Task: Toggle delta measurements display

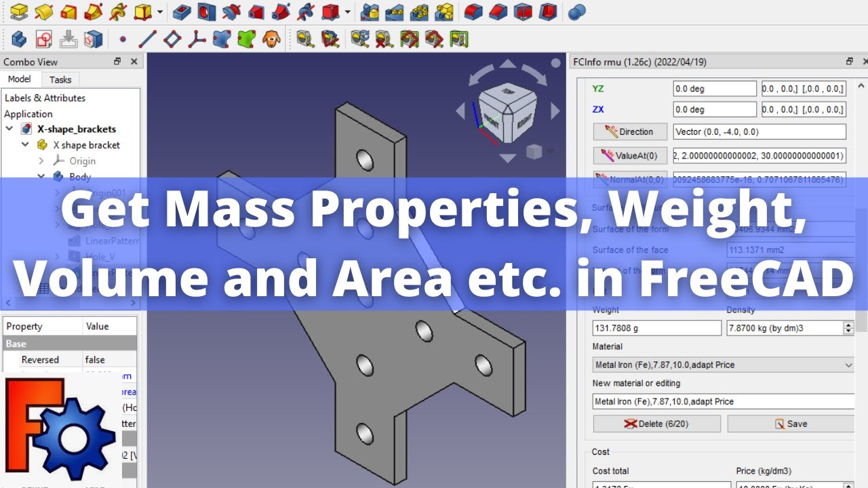Action: pyautogui.click(x=459, y=39)
